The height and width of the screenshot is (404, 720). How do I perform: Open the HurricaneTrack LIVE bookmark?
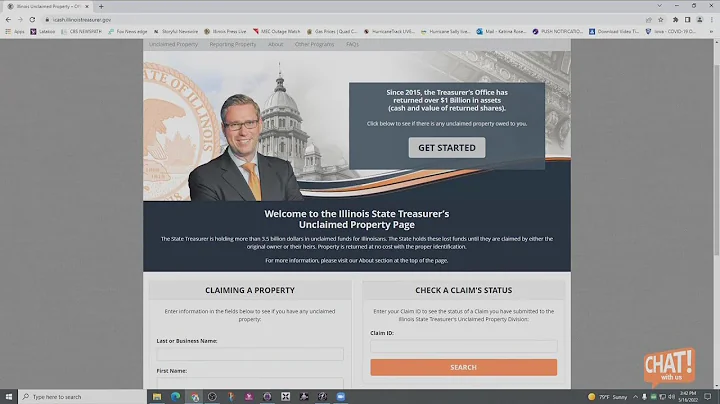[x=389, y=32]
